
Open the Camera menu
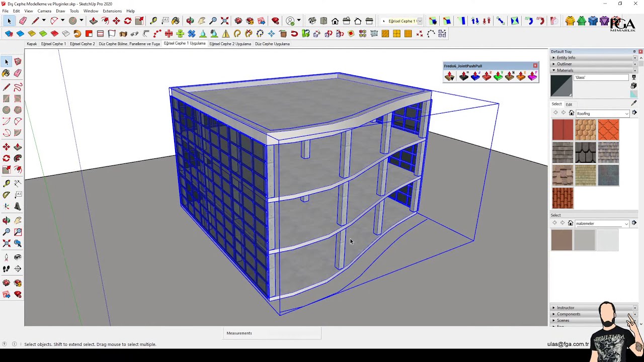click(x=44, y=11)
